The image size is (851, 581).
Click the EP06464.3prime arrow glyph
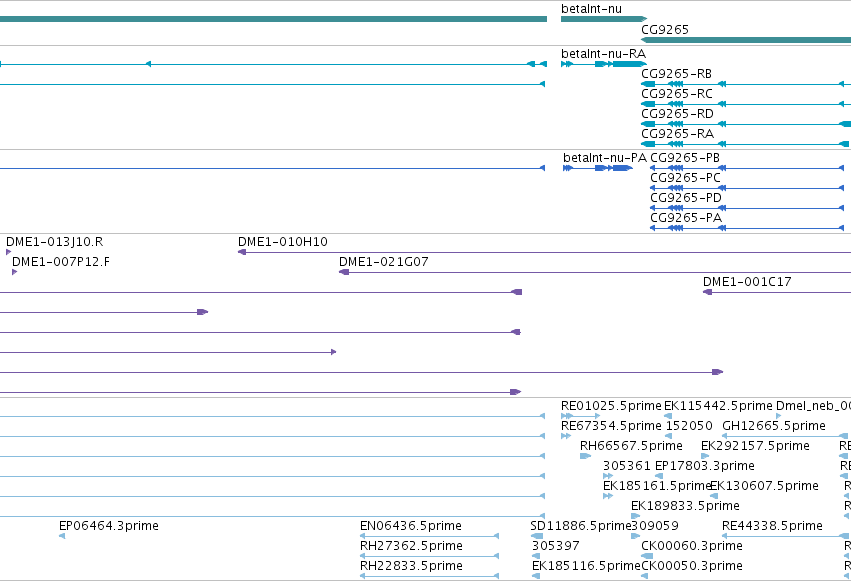[x=62, y=537]
